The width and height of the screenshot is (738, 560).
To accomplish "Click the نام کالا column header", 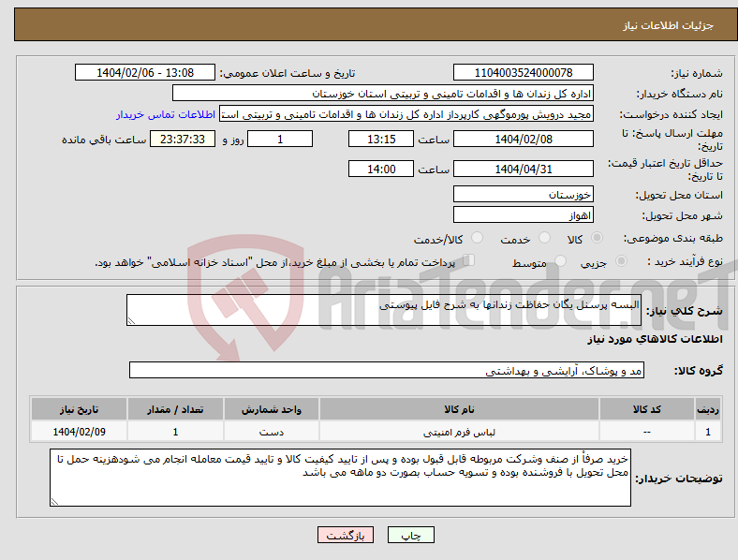I will pos(459,409).
